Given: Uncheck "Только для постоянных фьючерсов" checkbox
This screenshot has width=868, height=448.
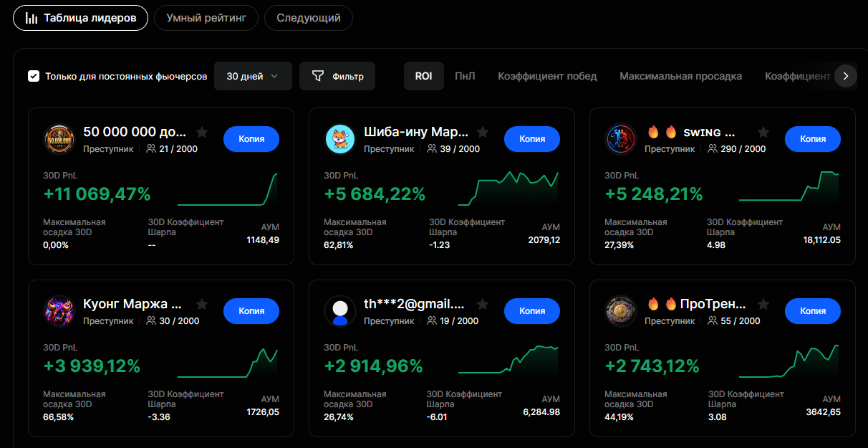Looking at the screenshot, I should pyautogui.click(x=34, y=76).
